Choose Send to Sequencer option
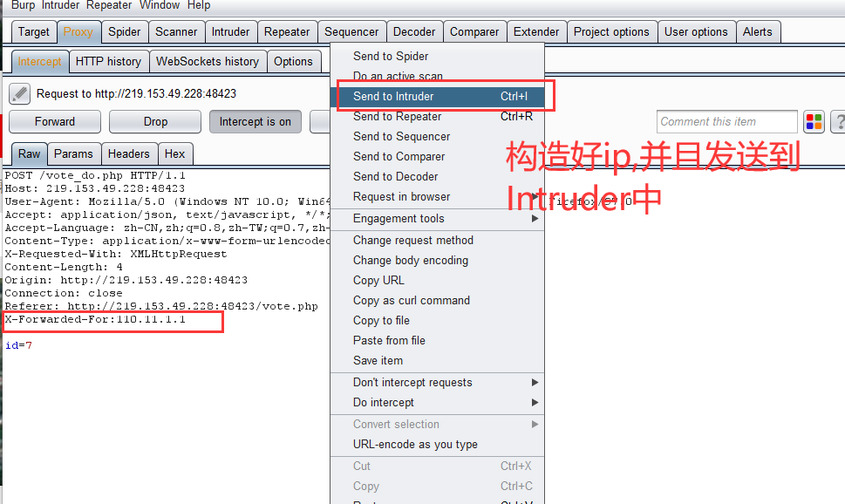 [437, 136]
